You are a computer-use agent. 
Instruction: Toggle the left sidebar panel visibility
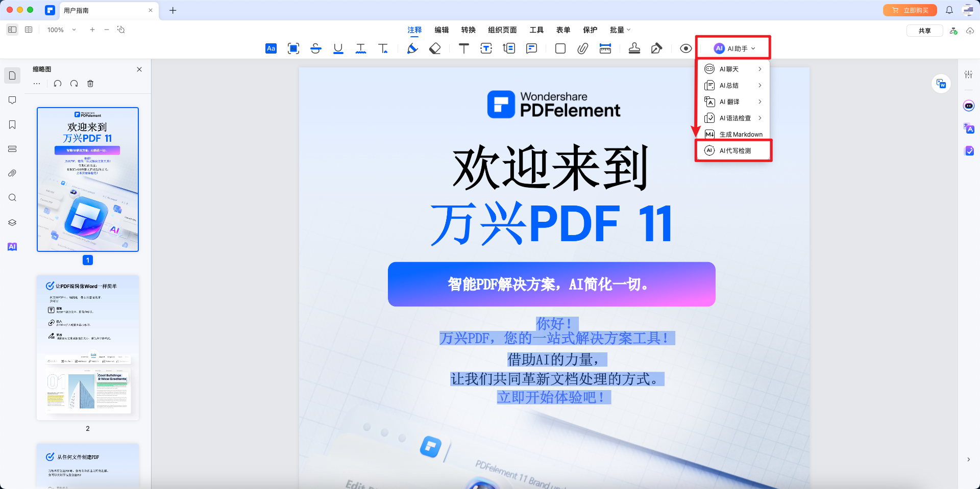tap(12, 30)
